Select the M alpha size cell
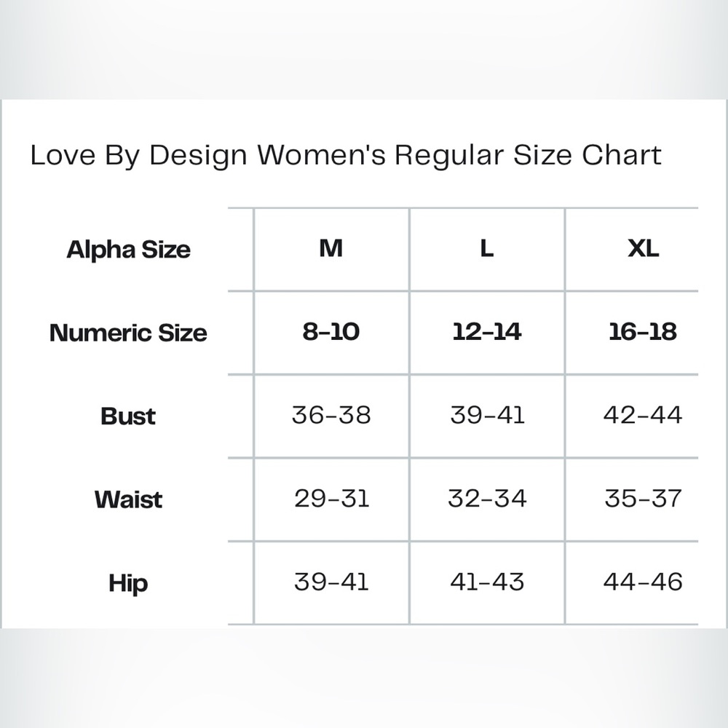Screen dimensions: 728x728 pos(331,248)
